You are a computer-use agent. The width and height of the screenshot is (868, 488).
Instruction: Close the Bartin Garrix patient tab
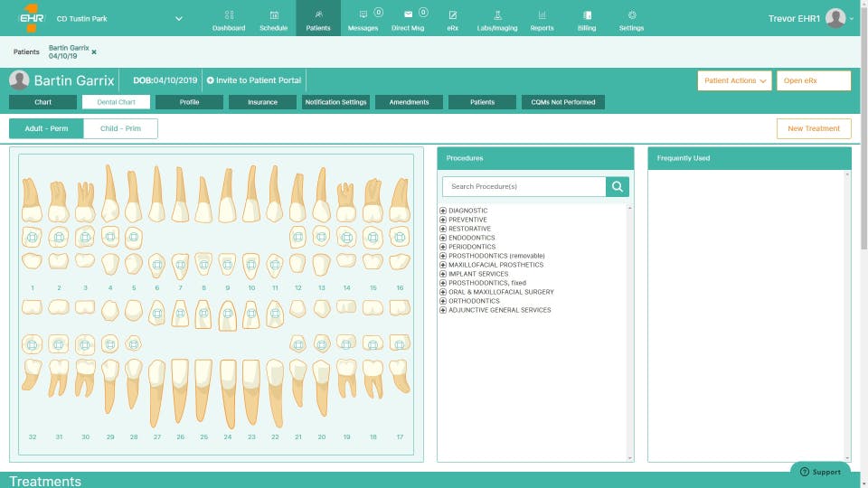pos(94,52)
